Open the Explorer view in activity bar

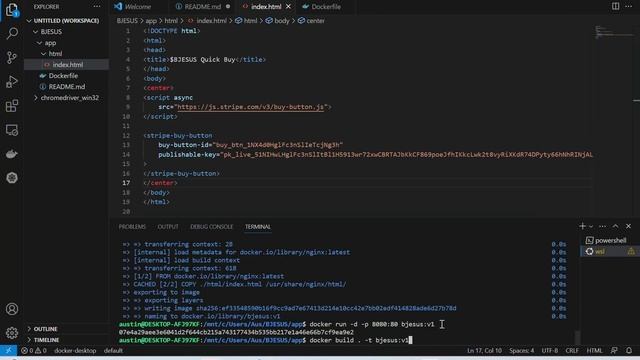coord(12,10)
